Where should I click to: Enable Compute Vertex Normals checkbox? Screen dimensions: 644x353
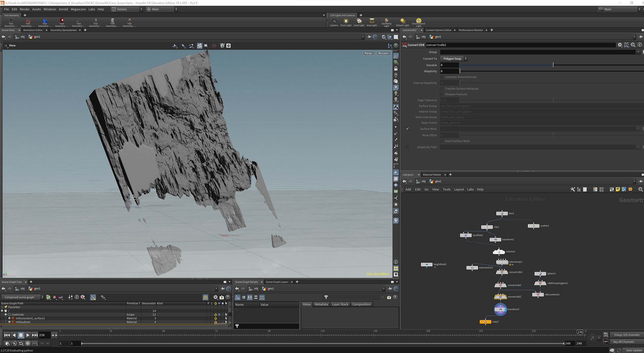(x=442, y=77)
